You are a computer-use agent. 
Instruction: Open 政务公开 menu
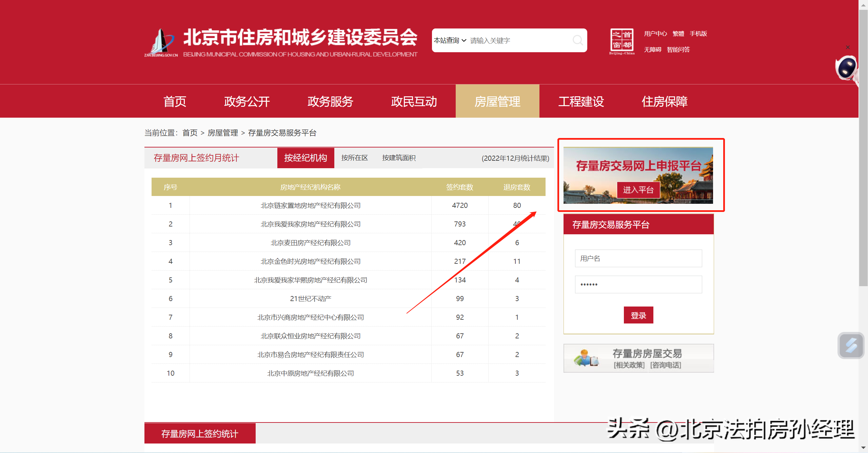[x=247, y=101]
